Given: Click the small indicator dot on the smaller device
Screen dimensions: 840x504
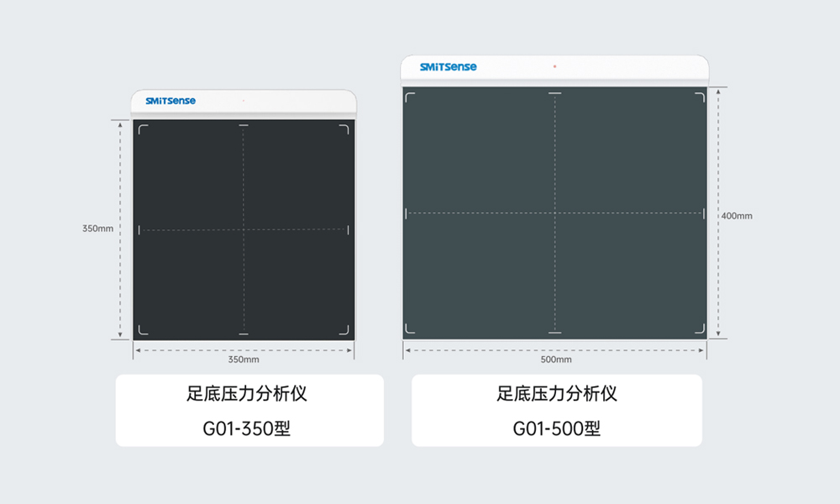Looking at the screenshot, I should tap(244, 101).
